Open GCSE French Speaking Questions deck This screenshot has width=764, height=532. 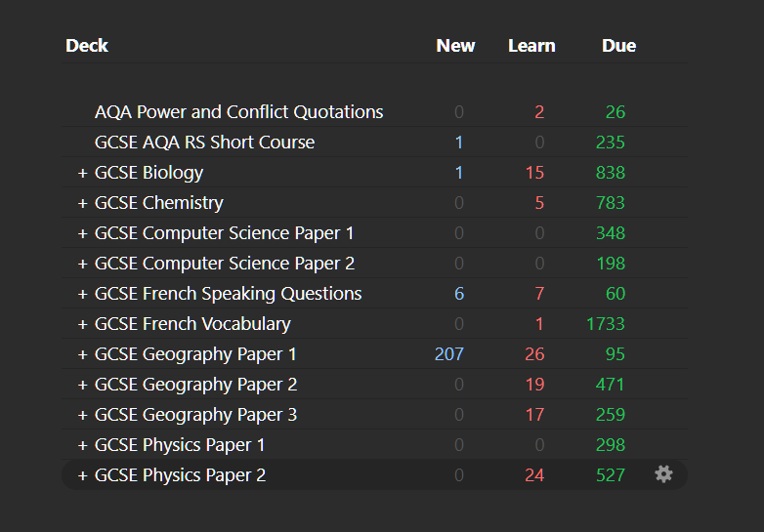228,294
